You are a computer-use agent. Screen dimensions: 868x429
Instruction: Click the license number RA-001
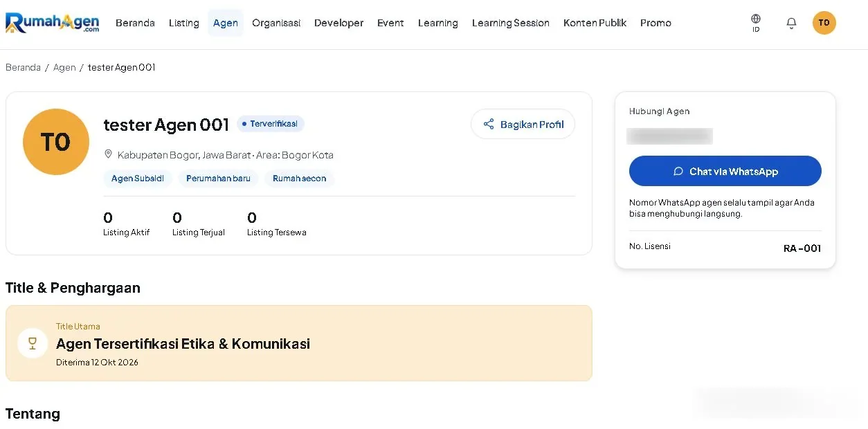(x=802, y=248)
